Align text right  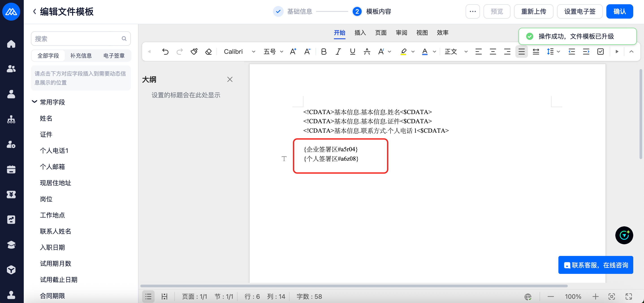[507, 52]
